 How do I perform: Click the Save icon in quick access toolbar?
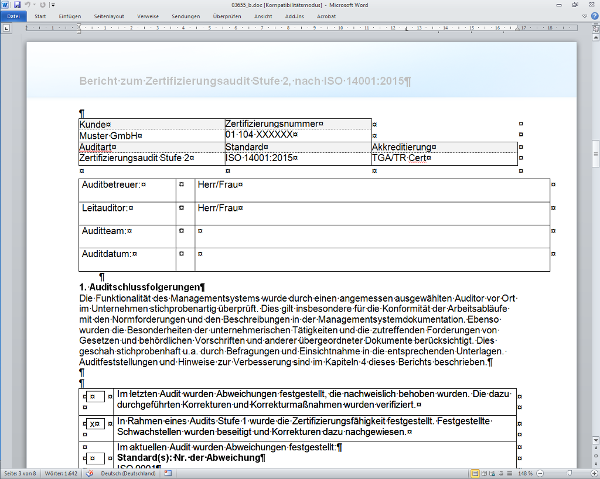tap(17, 5)
